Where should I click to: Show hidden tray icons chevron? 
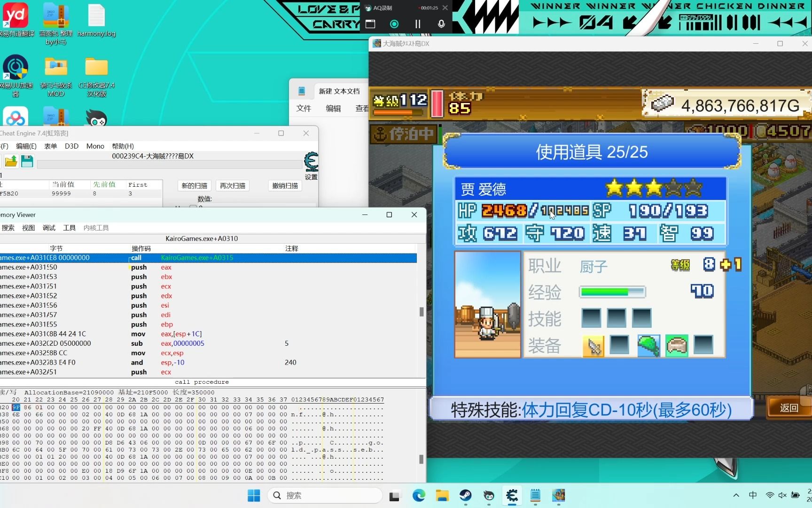point(736,495)
